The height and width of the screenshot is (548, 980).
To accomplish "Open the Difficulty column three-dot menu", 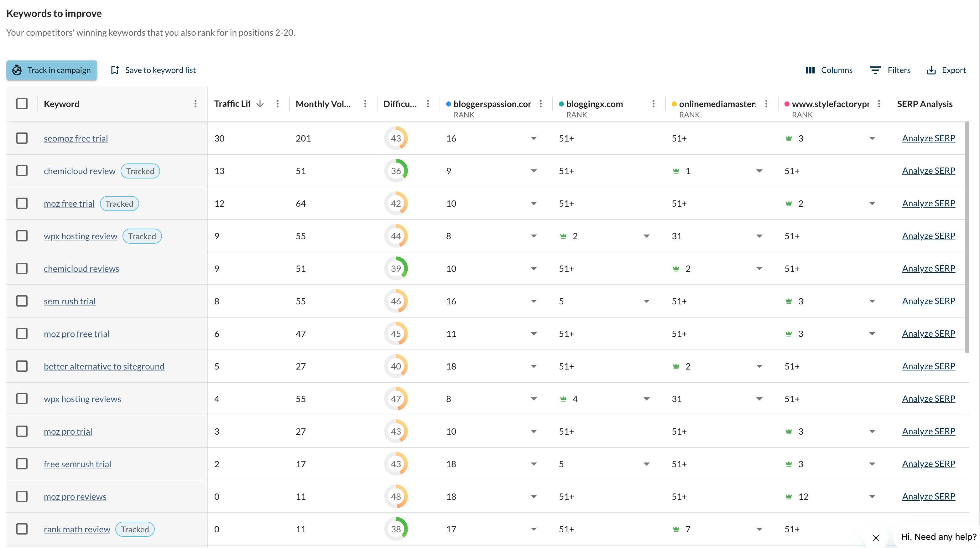I will 428,103.
